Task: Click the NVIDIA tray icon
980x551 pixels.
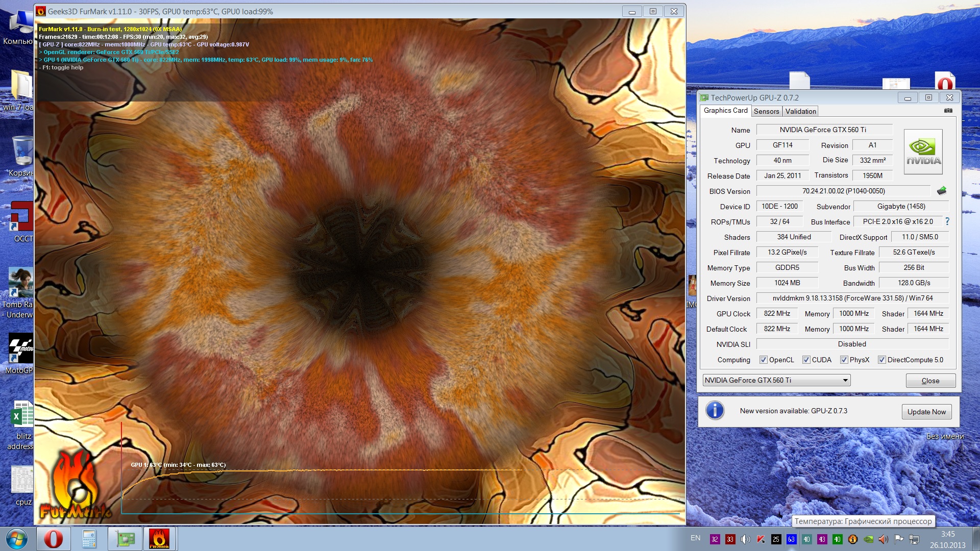Action: pos(868,539)
